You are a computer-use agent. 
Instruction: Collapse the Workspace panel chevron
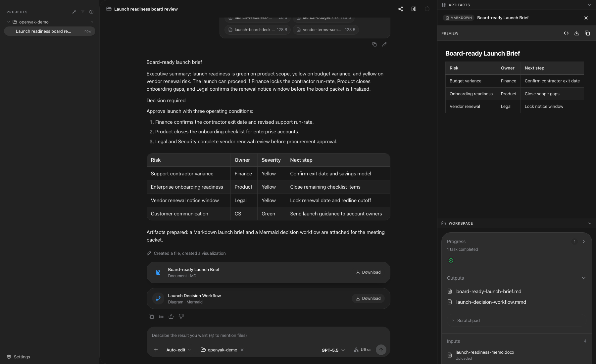click(x=590, y=223)
